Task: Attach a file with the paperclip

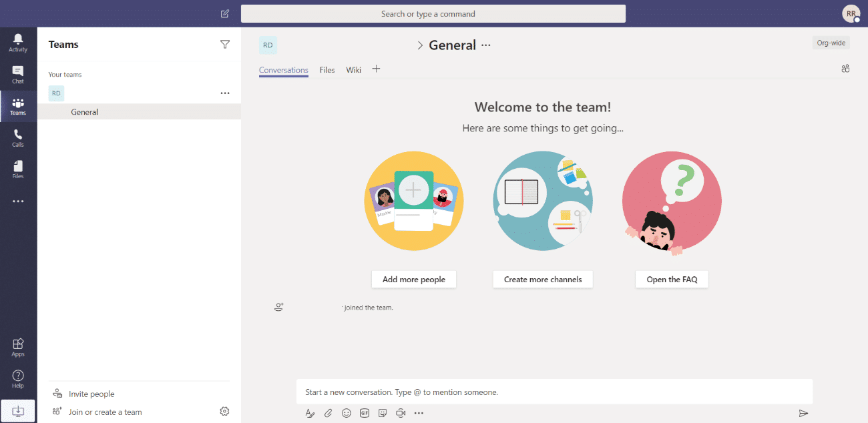Action: (x=328, y=413)
